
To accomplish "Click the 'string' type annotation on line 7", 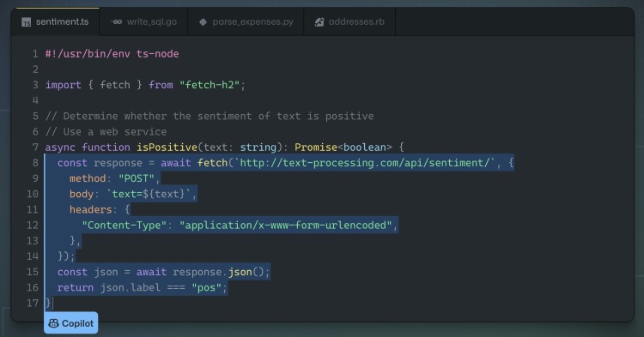I will pyautogui.click(x=258, y=147).
